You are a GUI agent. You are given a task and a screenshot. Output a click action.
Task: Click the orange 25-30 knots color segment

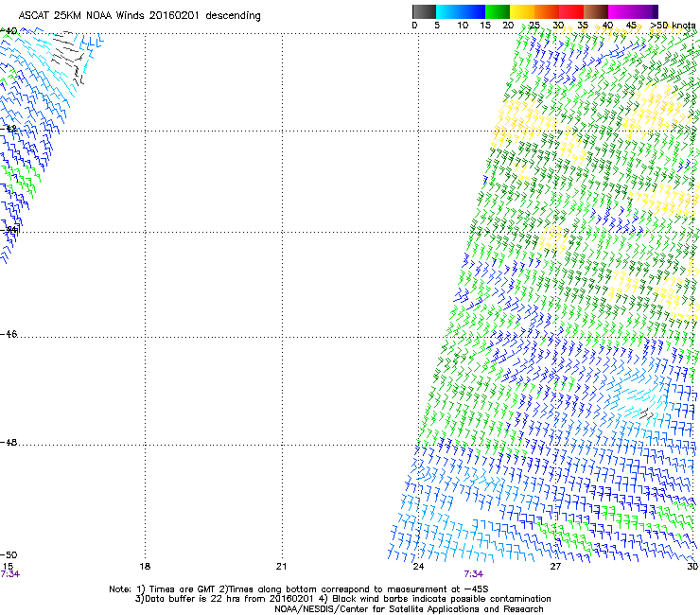(547, 11)
